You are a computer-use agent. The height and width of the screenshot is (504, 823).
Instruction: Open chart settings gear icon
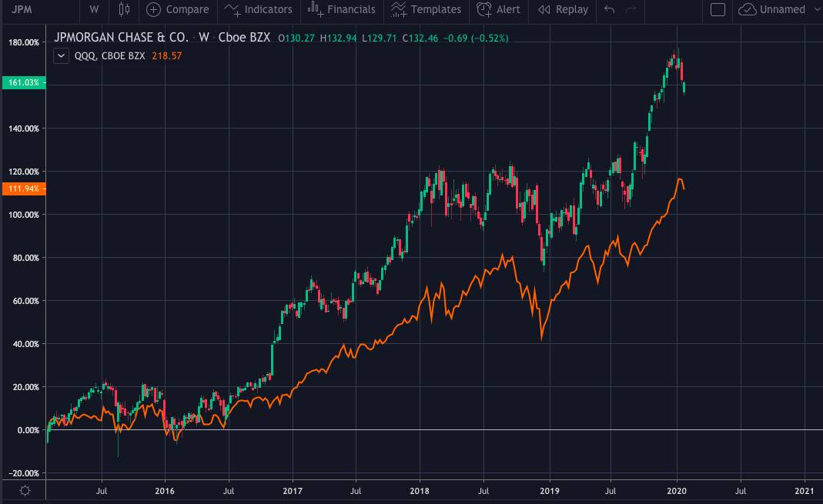point(25,491)
